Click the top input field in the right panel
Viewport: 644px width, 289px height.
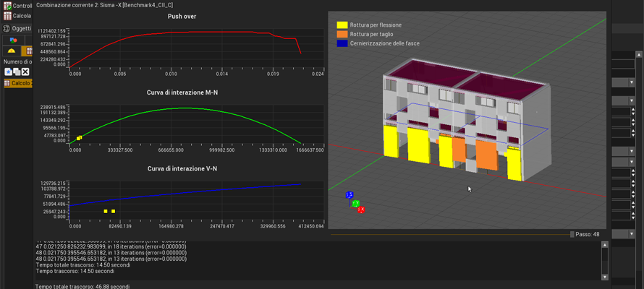tap(623, 64)
